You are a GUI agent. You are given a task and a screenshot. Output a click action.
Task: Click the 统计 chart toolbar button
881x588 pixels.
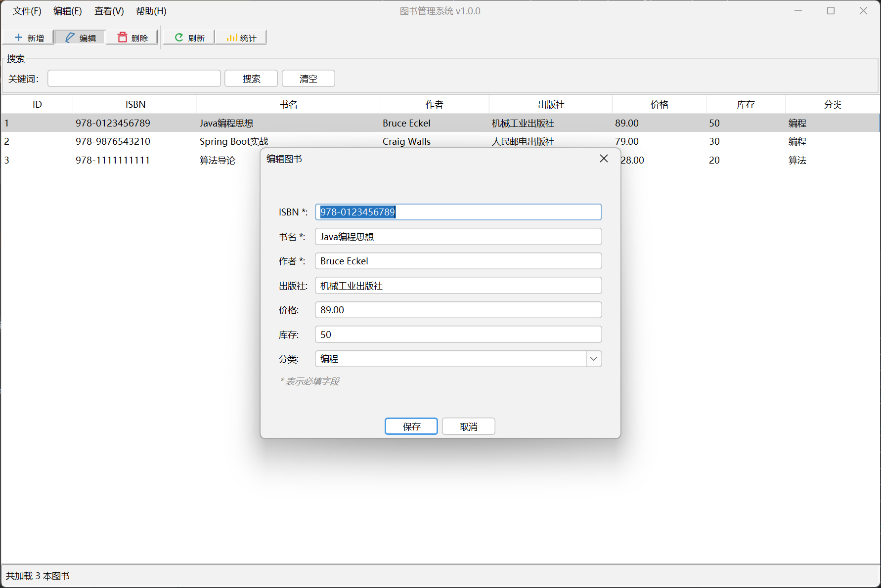241,38
